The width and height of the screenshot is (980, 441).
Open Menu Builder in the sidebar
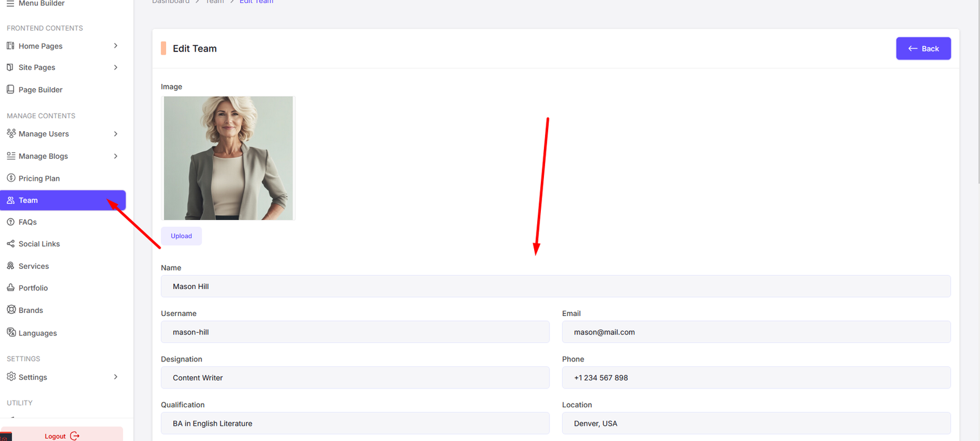(x=41, y=4)
